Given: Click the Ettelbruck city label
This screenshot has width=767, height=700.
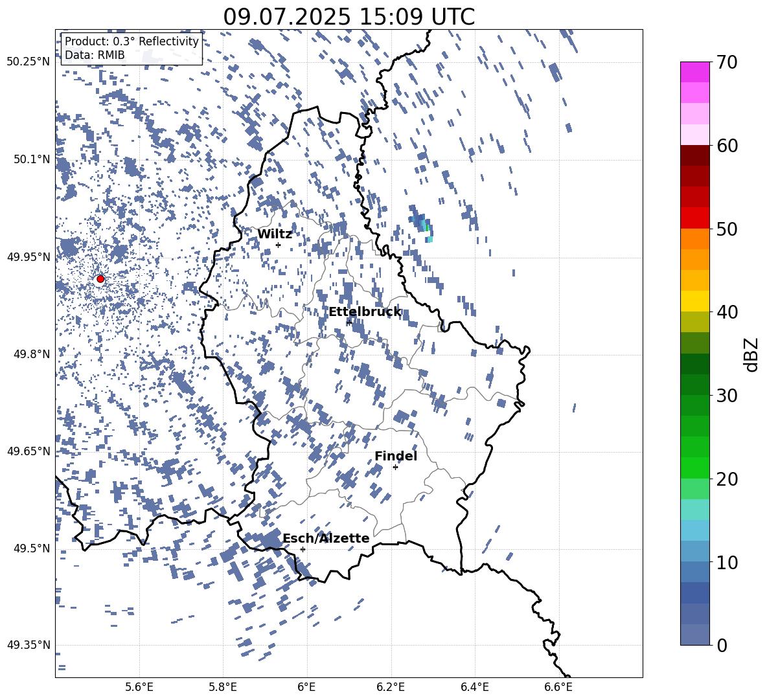Looking at the screenshot, I should pos(365,312).
